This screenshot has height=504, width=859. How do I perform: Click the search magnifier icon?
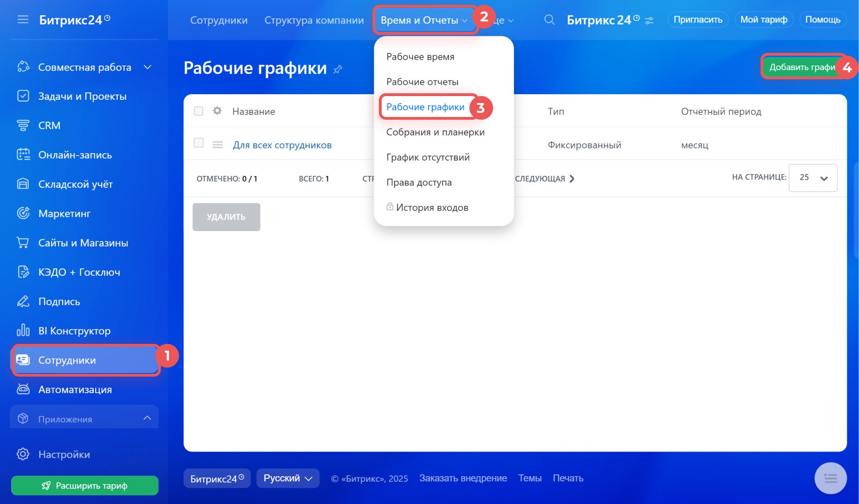(x=549, y=20)
